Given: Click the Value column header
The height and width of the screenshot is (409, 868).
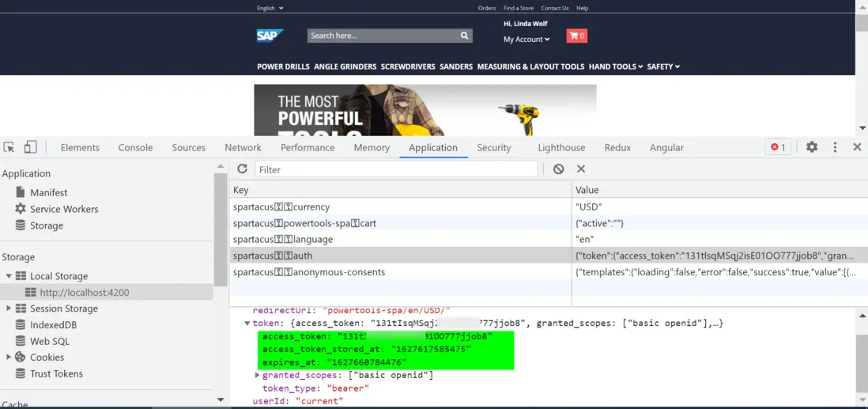Looking at the screenshot, I should pos(719,190).
